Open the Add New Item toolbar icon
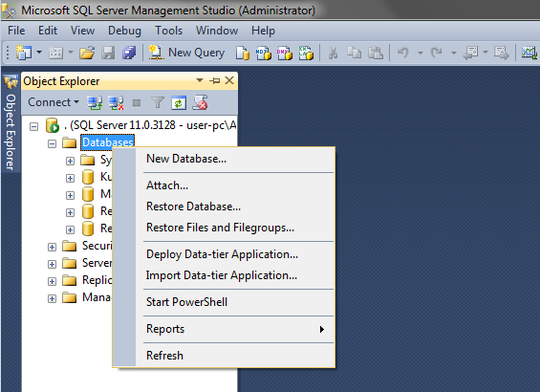The width and height of the screenshot is (540, 392). [x=55, y=53]
